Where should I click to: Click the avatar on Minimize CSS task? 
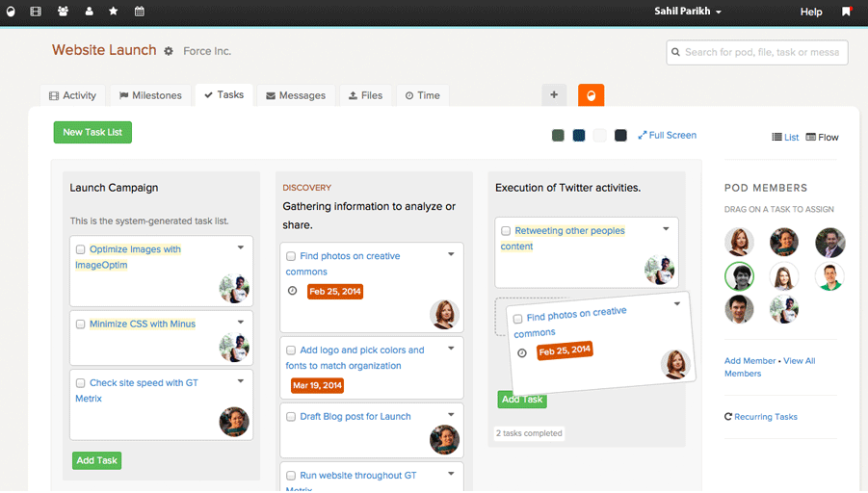(234, 347)
